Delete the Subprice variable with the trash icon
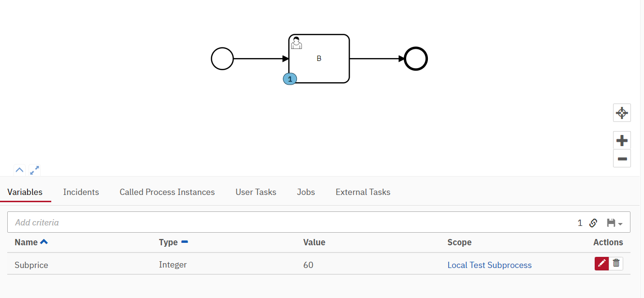644x298 pixels. tap(616, 263)
